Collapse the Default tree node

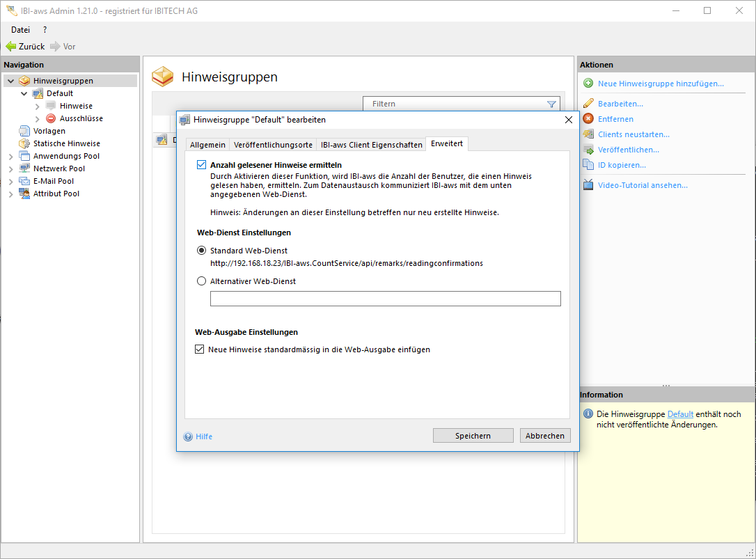point(24,93)
